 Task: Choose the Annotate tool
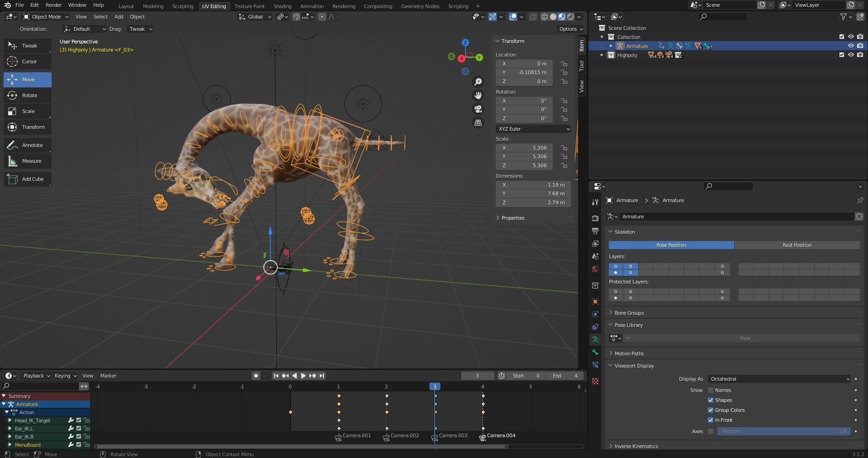28,145
